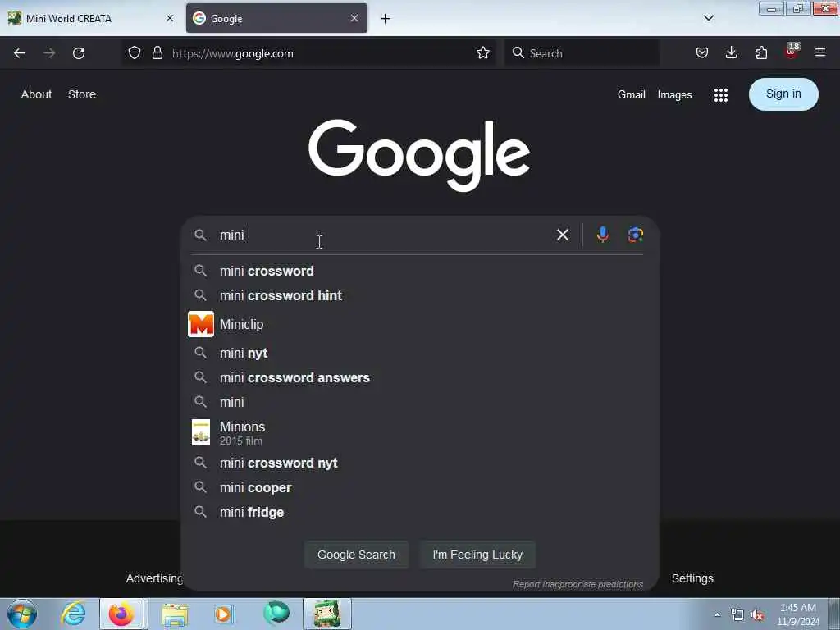Open the Google apps grid icon

click(x=720, y=95)
